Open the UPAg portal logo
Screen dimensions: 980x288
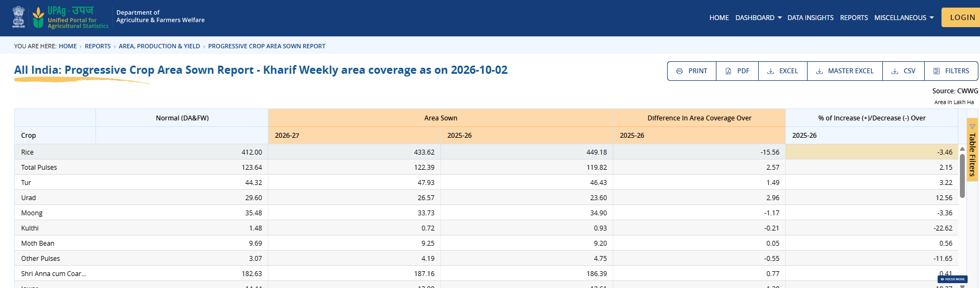tap(71, 17)
